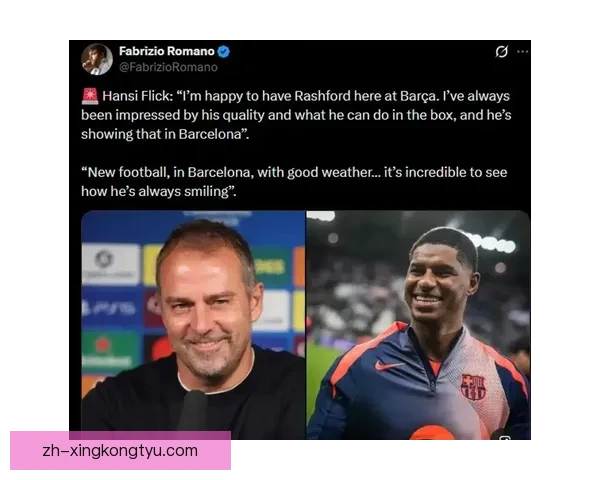The width and height of the screenshot is (600, 480).
Task: Open the round profile avatar
Action: [97, 59]
